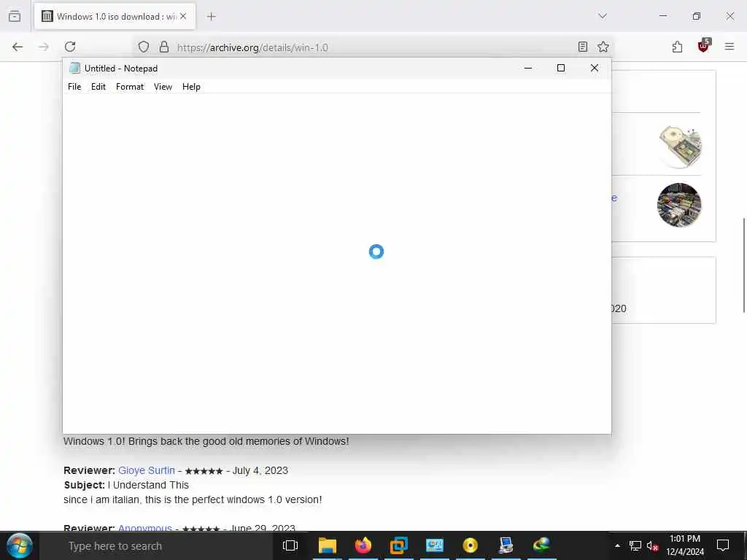747x560 pixels.
Task: Open the Notepad File menu
Action: click(74, 87)
